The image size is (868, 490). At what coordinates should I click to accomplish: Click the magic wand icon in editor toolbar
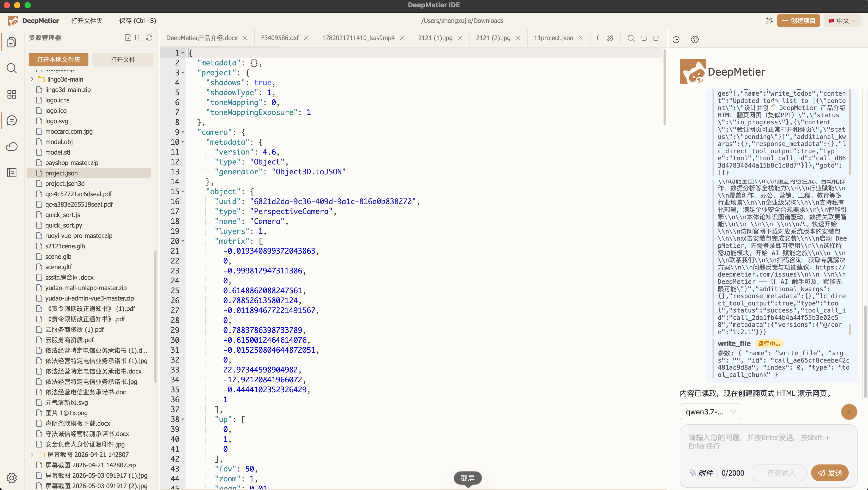coord(610,38)
